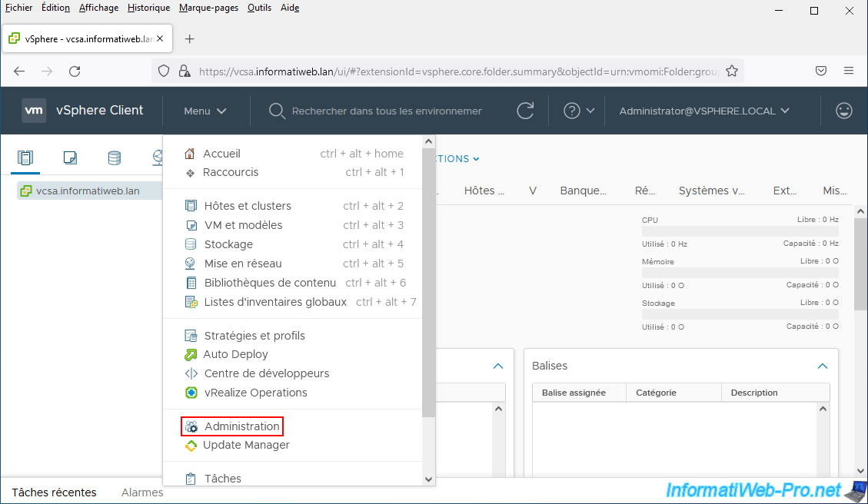
Task: Open the Marque-pages browser menu
Action: pyautogui.click(x=208, y=8)
